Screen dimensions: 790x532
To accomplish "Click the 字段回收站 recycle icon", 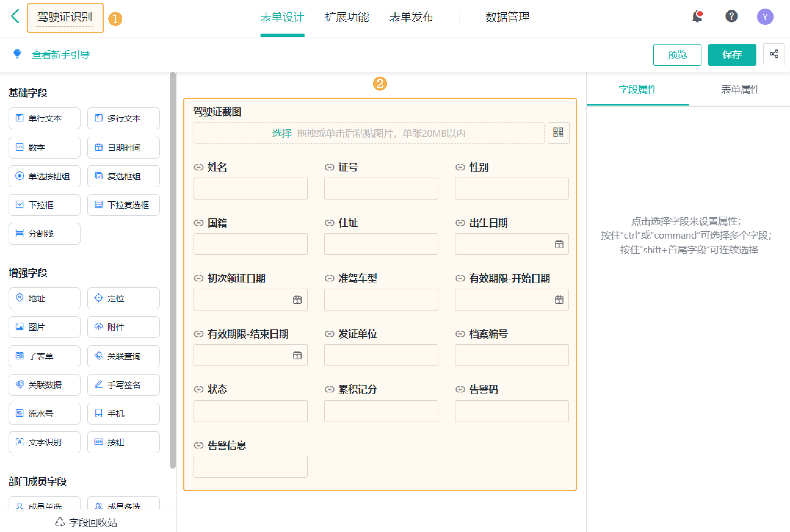I will pyautogui.click(x=60, y=522).
